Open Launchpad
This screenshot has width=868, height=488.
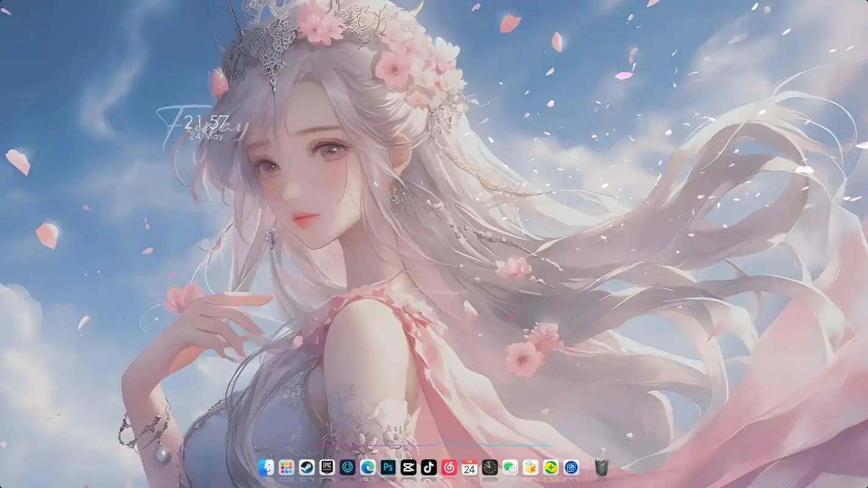coord(286,467)
